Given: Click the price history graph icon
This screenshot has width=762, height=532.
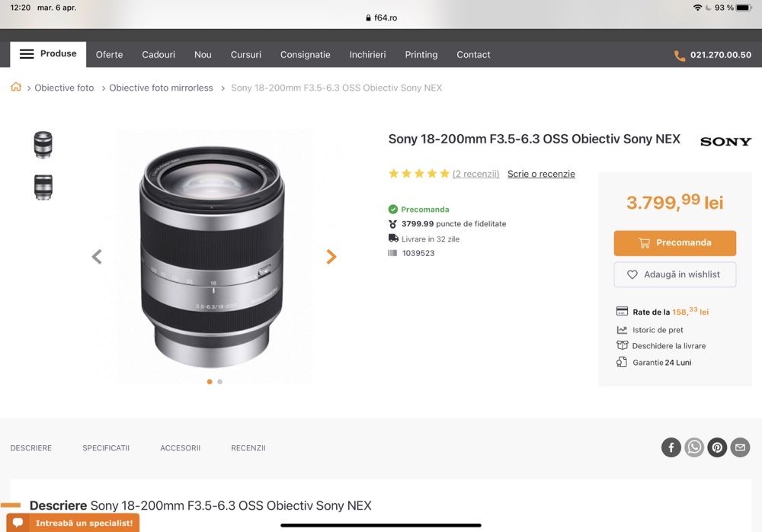Looking at the screenshot, I should pos(622,330).
